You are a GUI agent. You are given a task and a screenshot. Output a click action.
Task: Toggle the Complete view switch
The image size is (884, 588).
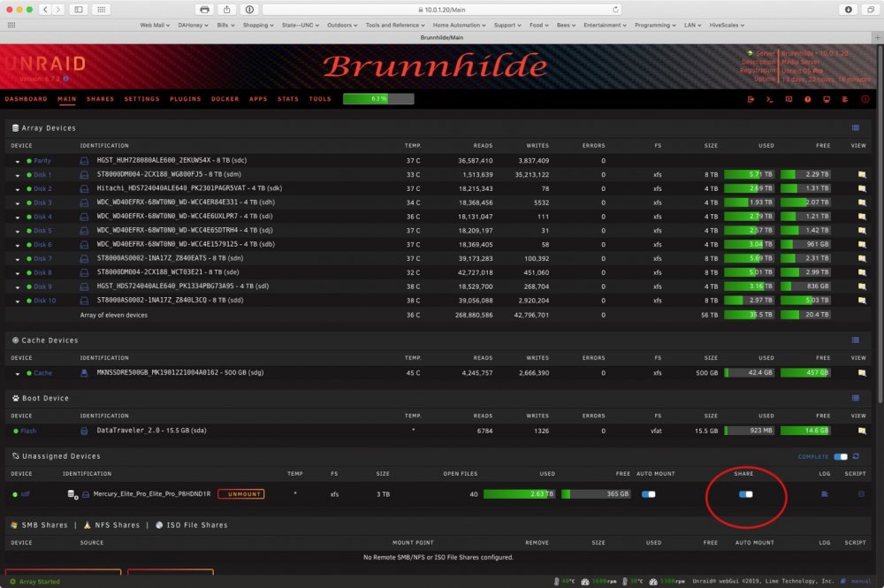[841, 456]
